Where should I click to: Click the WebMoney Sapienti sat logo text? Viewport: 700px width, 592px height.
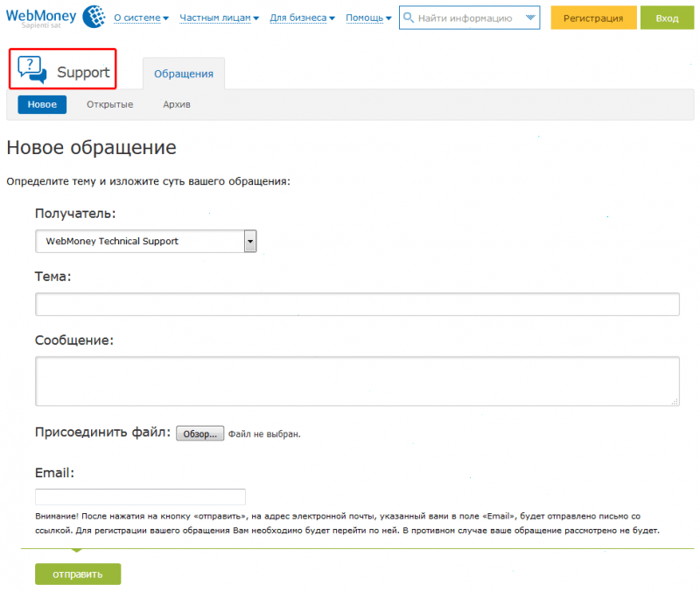click(41, 18)
